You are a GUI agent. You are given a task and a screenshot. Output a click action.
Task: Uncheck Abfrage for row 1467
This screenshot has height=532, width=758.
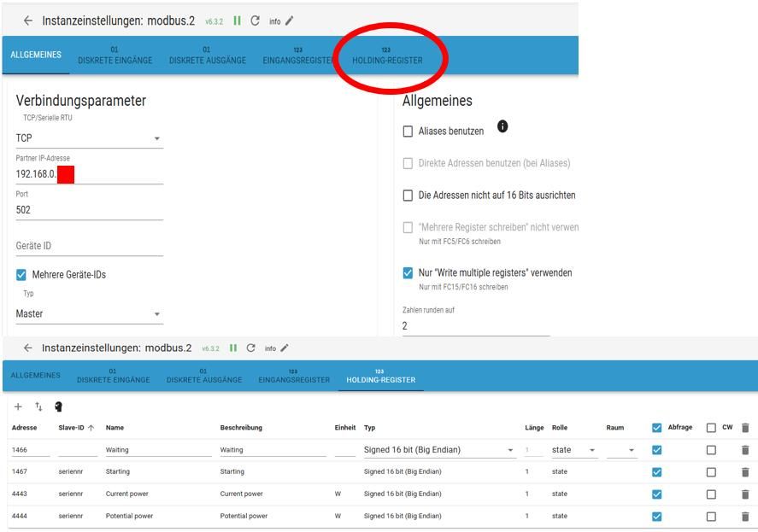[656, 472]
